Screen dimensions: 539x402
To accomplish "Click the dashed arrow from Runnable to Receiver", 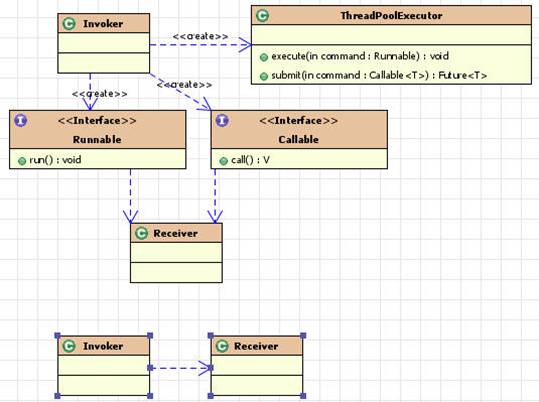I will (x=131, y=196).
